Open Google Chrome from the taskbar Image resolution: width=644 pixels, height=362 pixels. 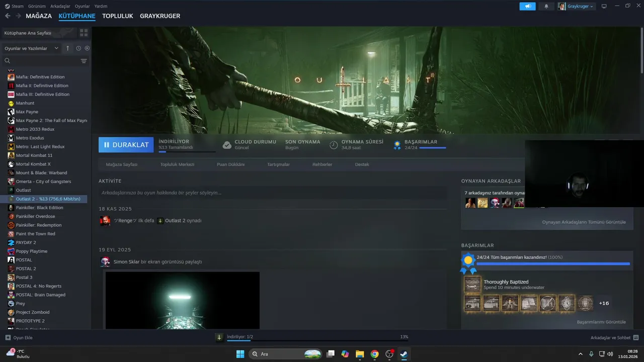pos(374,354)
